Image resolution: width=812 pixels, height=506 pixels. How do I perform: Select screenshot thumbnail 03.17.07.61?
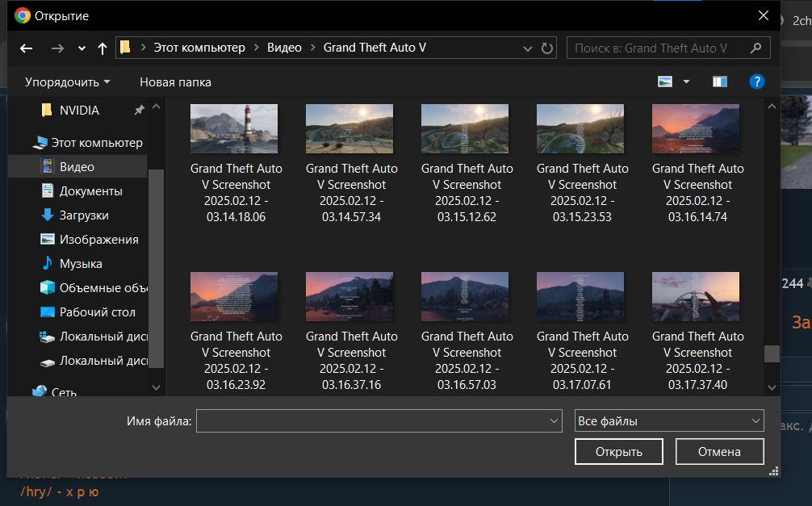point(580,296)
